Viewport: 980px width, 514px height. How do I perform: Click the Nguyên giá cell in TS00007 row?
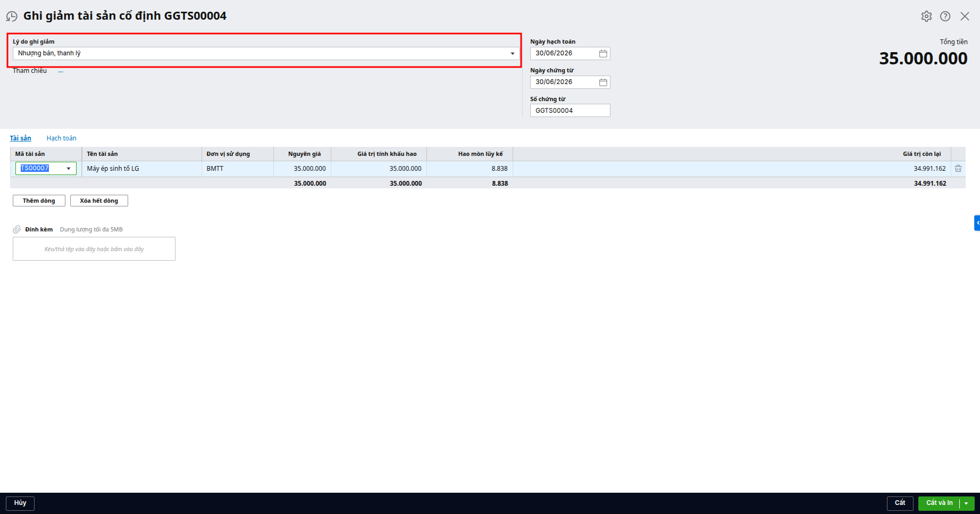pos(302,169)
